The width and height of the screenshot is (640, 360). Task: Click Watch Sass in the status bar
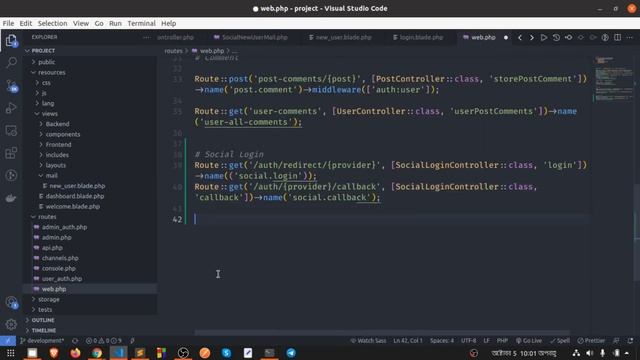click(368, 340)
